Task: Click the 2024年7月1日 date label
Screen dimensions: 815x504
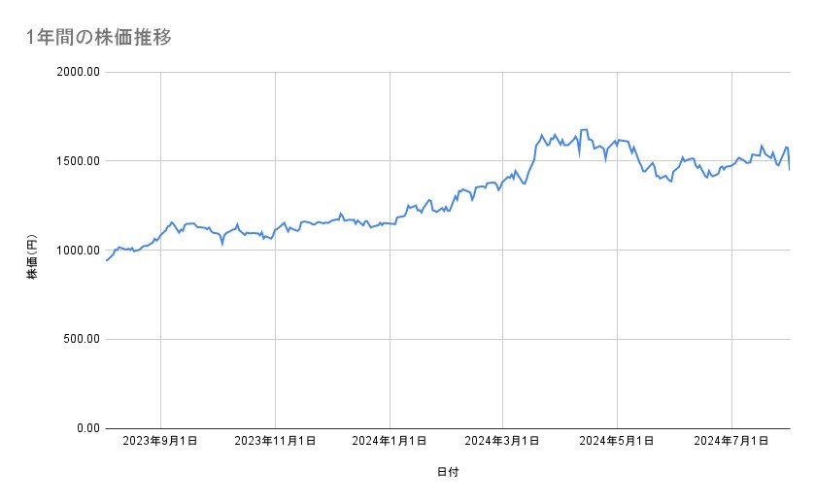Action: coord(731,441)
